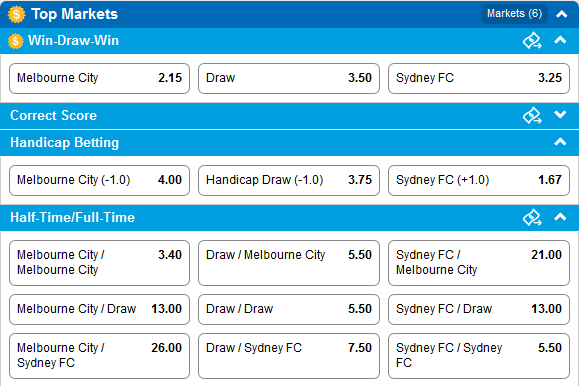Click the Win-Draw-Win dollar coin icon

[16, 41]
